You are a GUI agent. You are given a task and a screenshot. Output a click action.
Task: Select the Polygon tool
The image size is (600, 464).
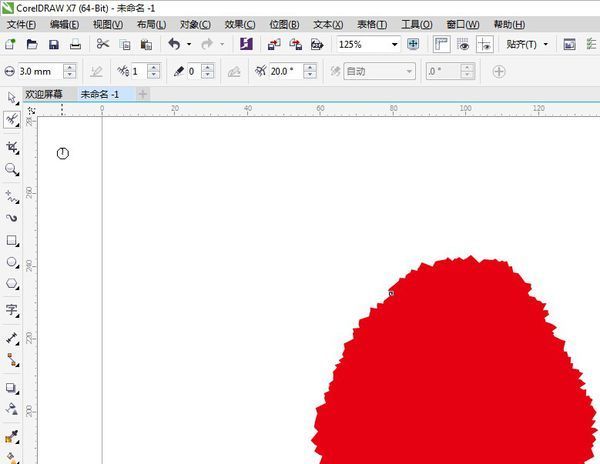(12, 285)
